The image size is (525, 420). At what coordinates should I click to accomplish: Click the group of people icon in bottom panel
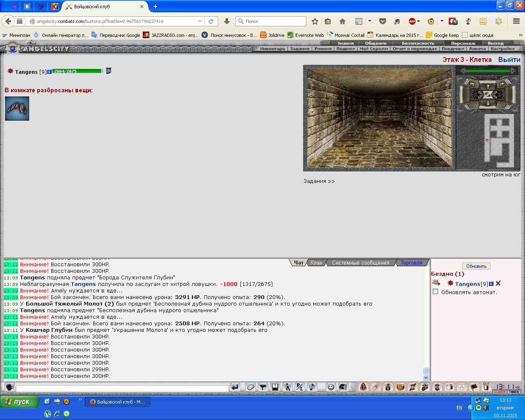pyautogui.click(x=462, y=387)
